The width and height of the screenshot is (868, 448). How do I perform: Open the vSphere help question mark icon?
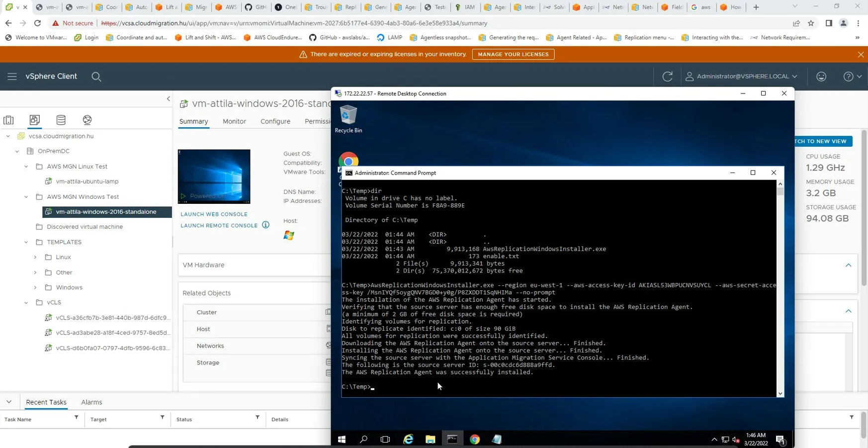[x=848, y=77]
